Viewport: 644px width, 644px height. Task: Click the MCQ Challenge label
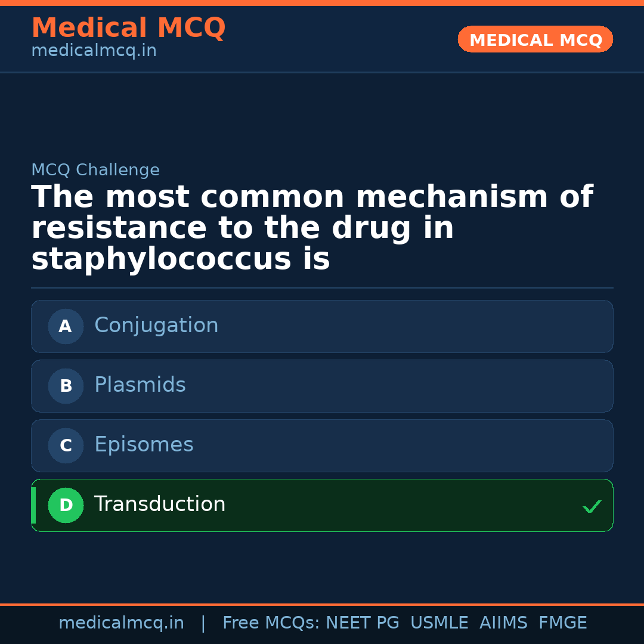click(x=95, y=170)
